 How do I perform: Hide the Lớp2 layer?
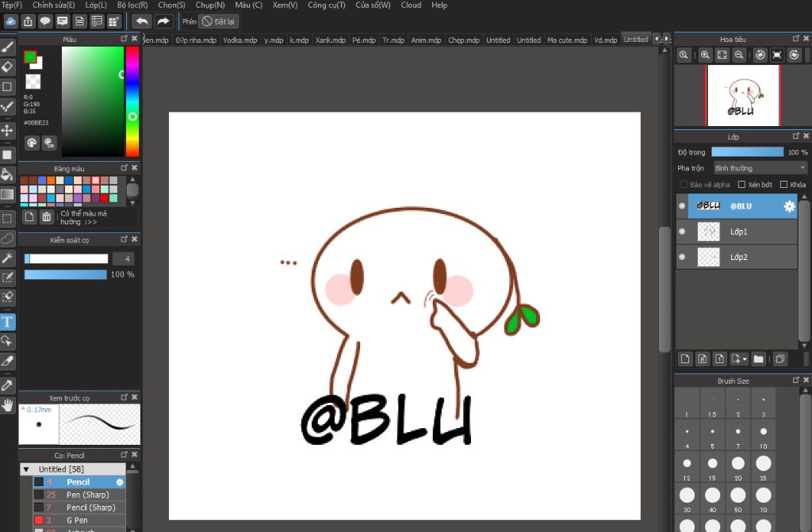[682, 257]
